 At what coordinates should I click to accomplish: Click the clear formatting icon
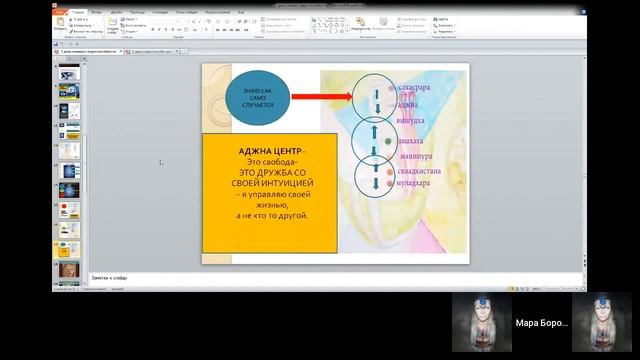pos(209,21)
